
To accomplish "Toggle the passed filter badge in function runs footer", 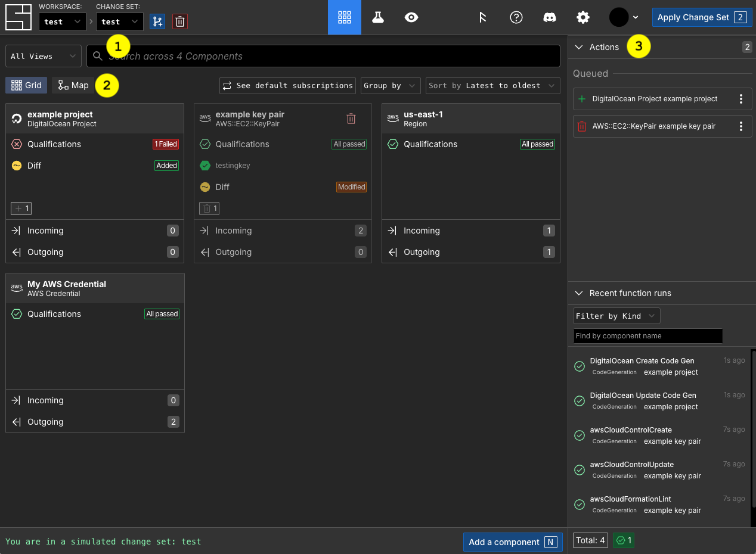I will (x=624, y=540).
